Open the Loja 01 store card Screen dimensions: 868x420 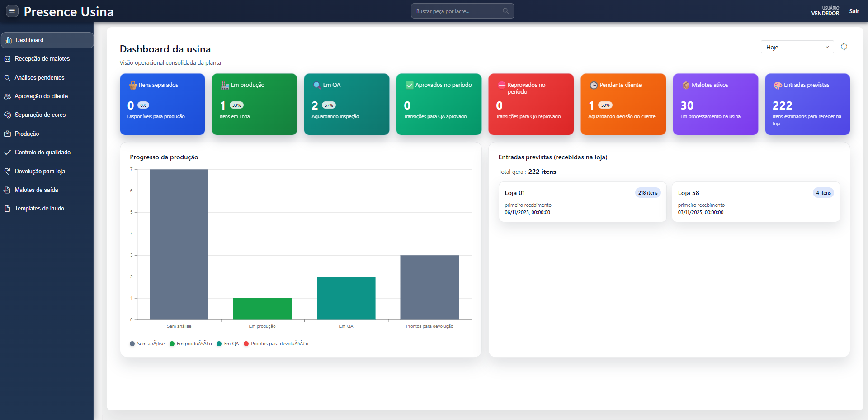pos(582,202)
